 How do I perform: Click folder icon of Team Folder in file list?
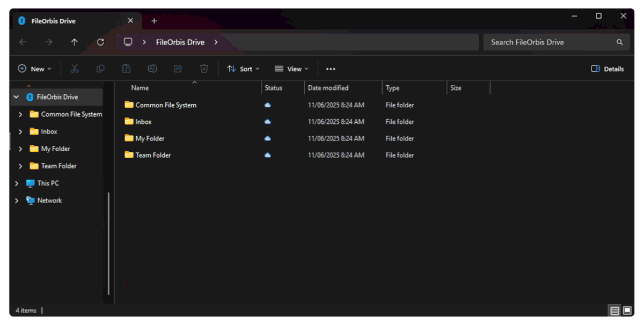[x=129, y=154]
